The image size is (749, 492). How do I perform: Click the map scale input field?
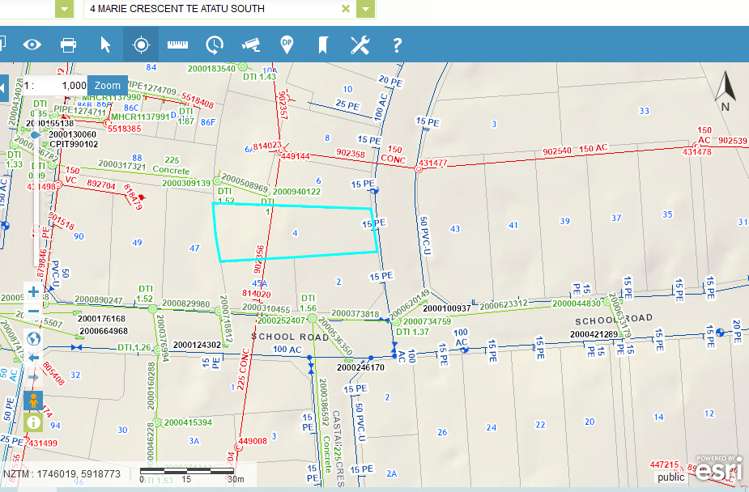coord(62,86)
